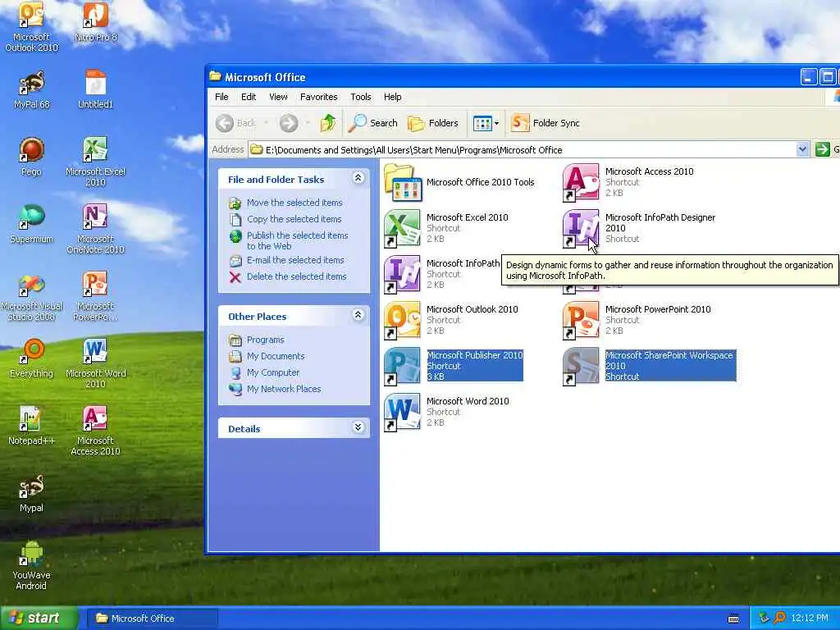Select Untitled1 desktop file

point(95,89)
